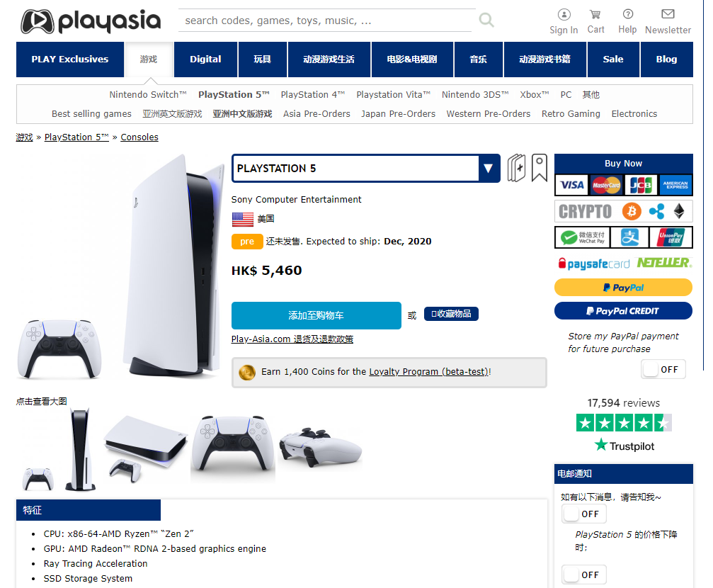Open the Cart icon

(595, 15)
